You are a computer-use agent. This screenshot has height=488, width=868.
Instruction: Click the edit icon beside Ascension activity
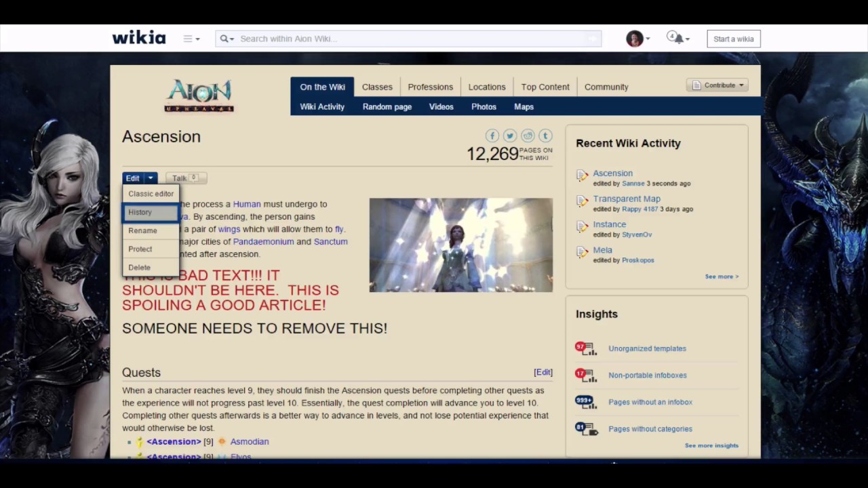pos(582,176)
